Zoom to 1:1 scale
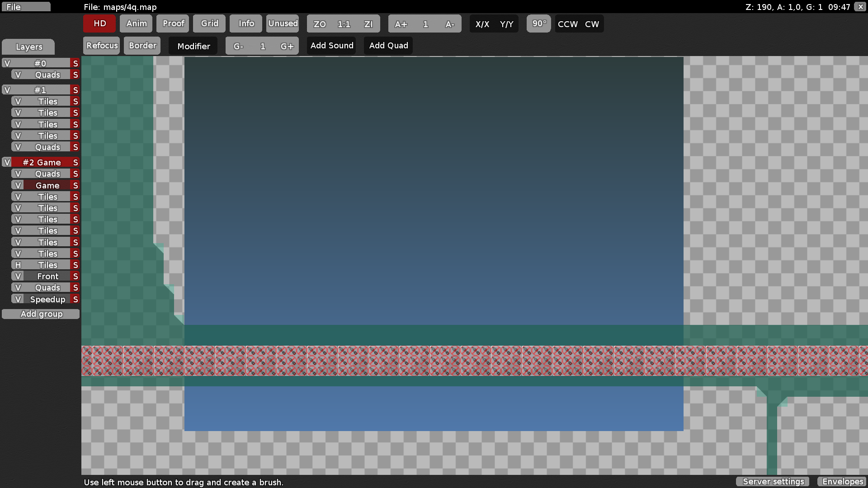 [x=344, y=24]
